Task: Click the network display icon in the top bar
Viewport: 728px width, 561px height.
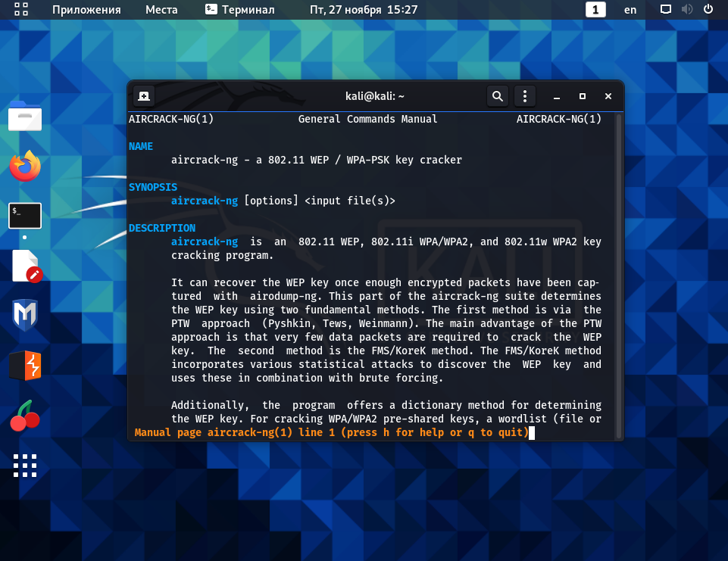Action: (666, 9)
